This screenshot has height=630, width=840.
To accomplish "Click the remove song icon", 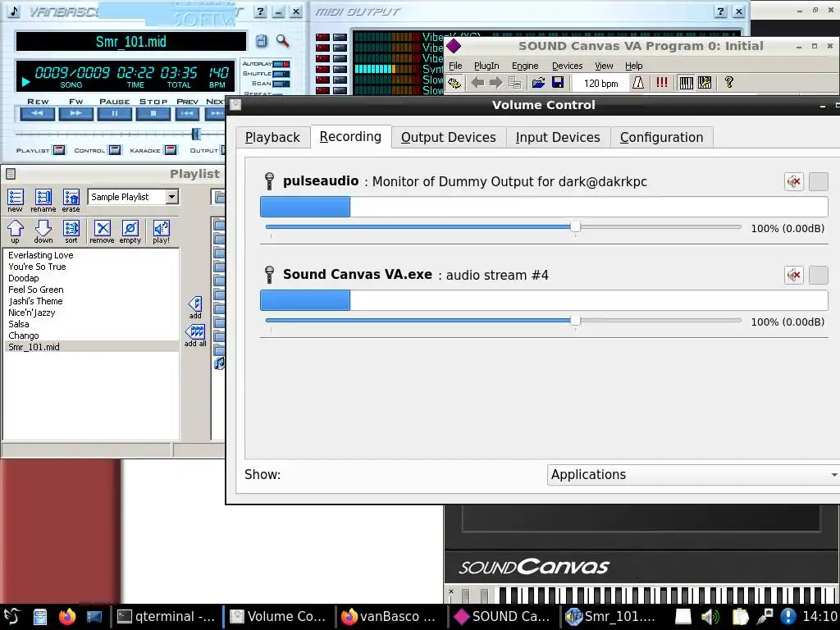I will tap(102, 231).
